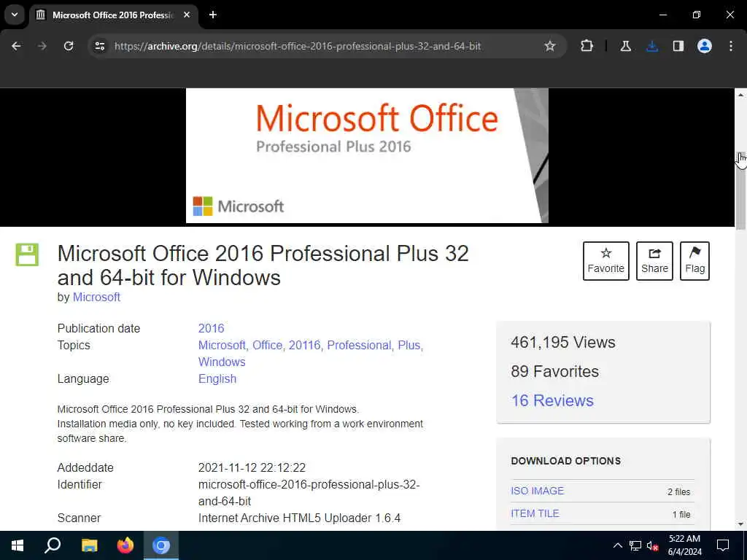Click the scrollbar up arrow

tap(741, 95)
